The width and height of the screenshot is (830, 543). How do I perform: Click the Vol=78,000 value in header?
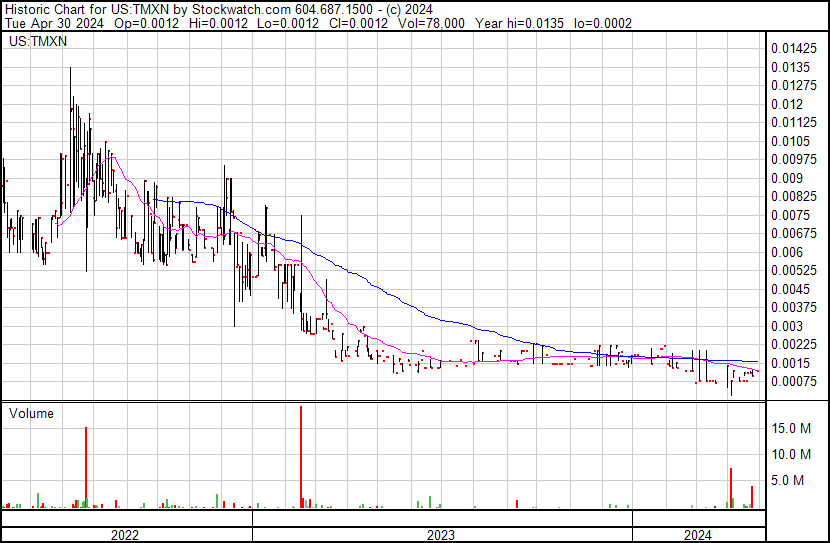tap(431, 23)
